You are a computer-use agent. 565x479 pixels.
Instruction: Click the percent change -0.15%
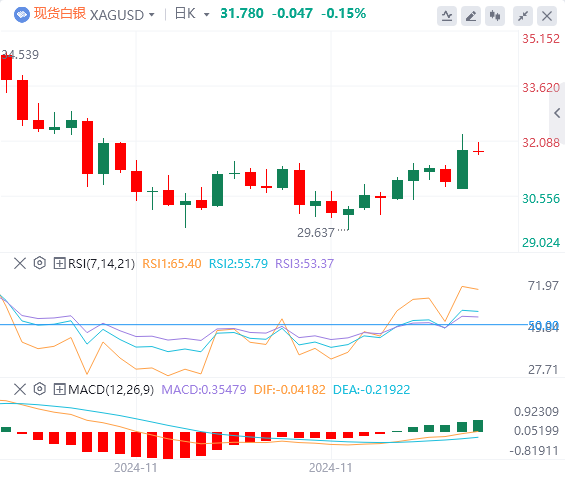pyautogui.click(x=343, y=14)
